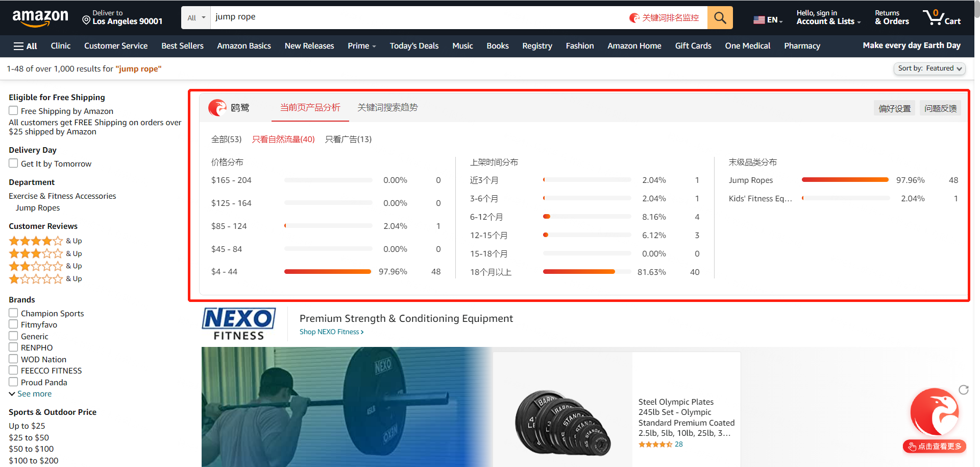Select Generic brand checkbox
Image resolution: width=980 pixels, height=467 pixels.
[x=13, y=336]
